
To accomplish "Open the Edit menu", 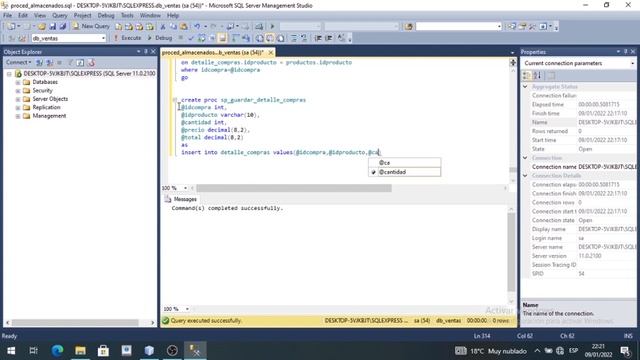I will (23, 16).
